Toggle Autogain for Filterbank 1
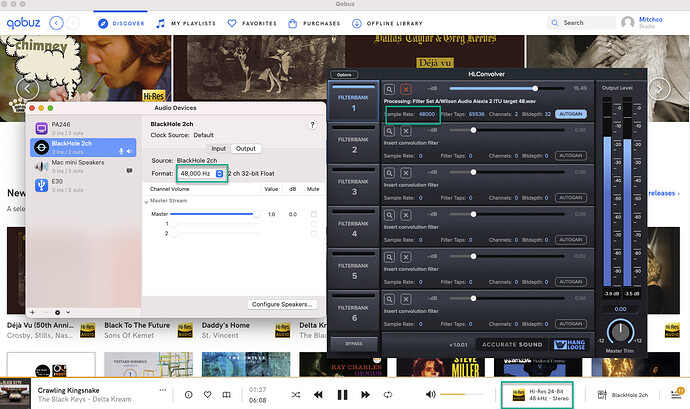Viewport: 690px width, 409px height. [x=571, y=114]
